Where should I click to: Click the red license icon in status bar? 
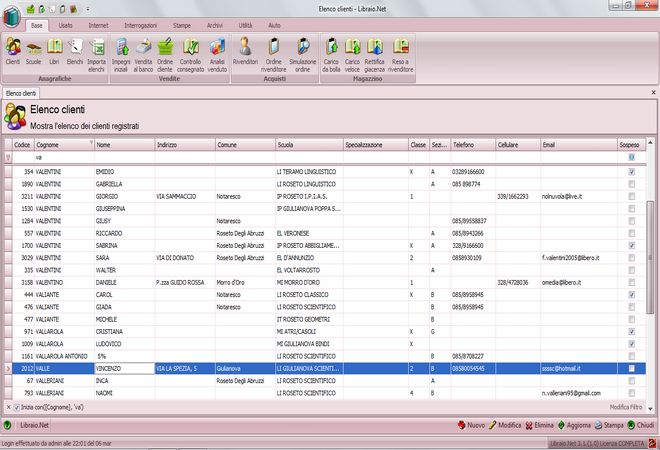click(x=652, y=443)
